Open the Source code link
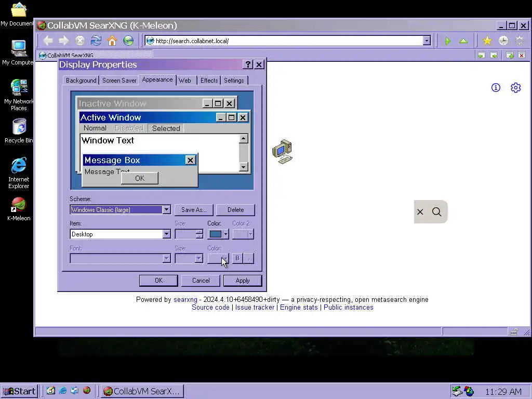 (210, 308)
